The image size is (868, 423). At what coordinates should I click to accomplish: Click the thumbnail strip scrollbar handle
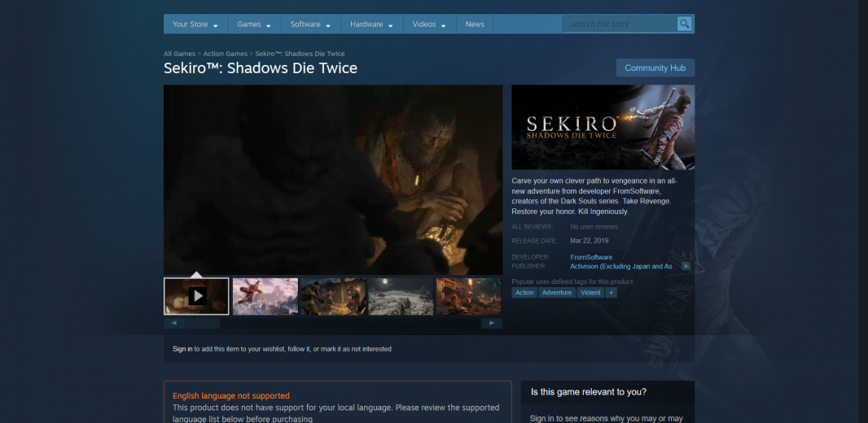203,323
